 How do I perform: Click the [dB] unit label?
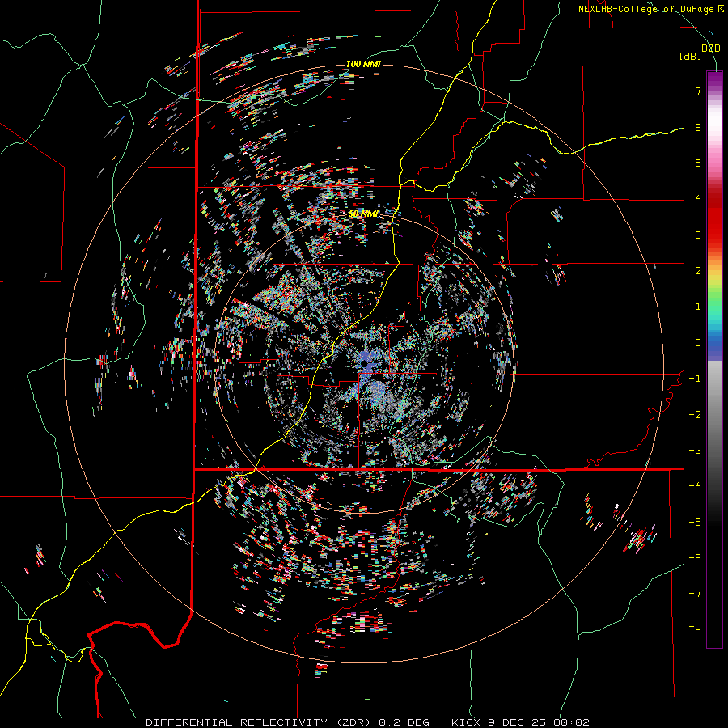691,57
